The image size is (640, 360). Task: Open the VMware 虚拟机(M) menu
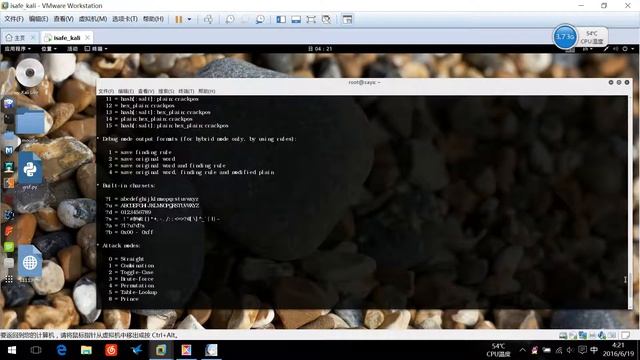tap(93, 19)
